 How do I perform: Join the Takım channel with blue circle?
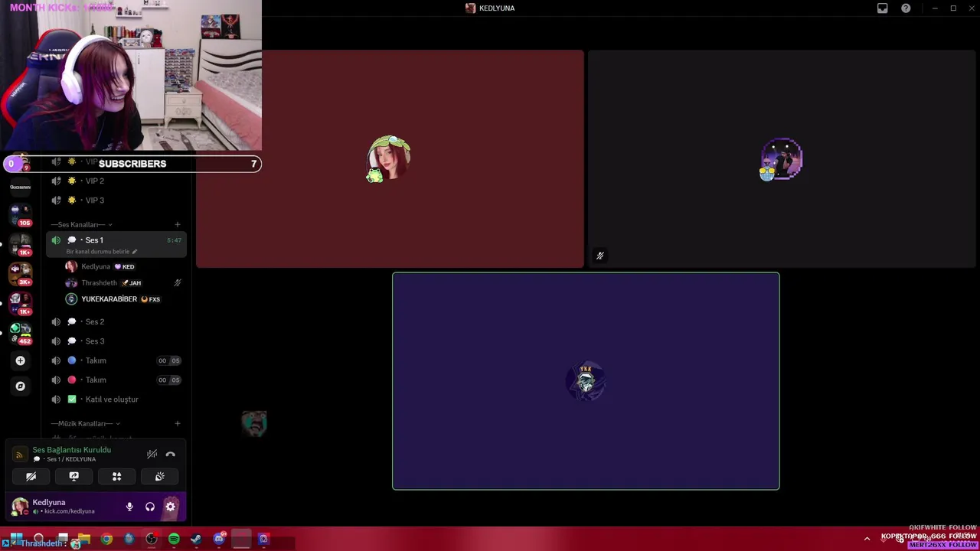pyautogui.click(x=117, y=360)
